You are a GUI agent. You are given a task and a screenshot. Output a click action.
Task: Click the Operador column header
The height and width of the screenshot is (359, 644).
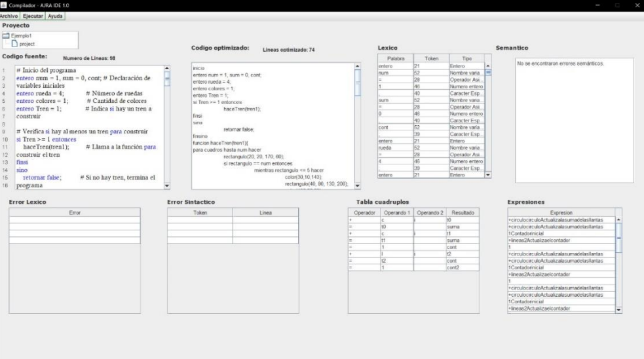point(364,213)
